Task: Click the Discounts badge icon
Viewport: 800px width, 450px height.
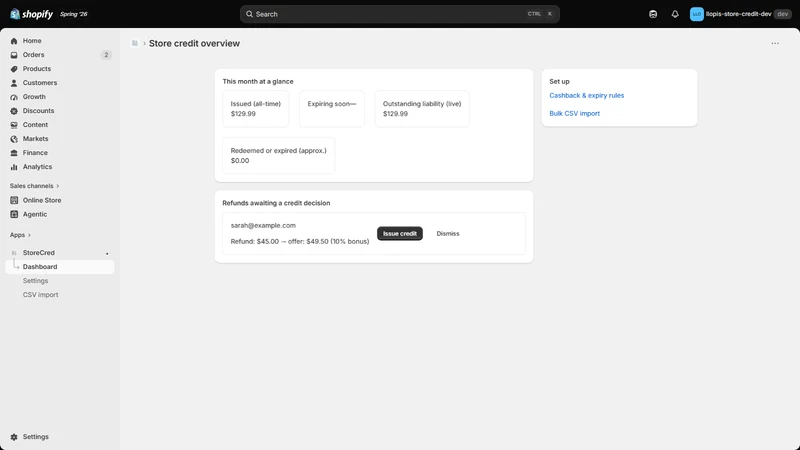Action: (14, 111)
